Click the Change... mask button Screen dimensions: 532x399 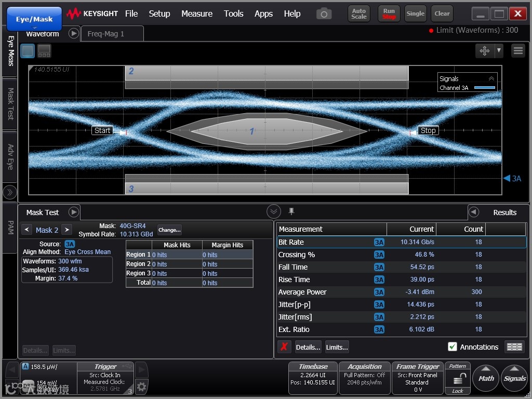pyautogui.click(x=169, y=230)
